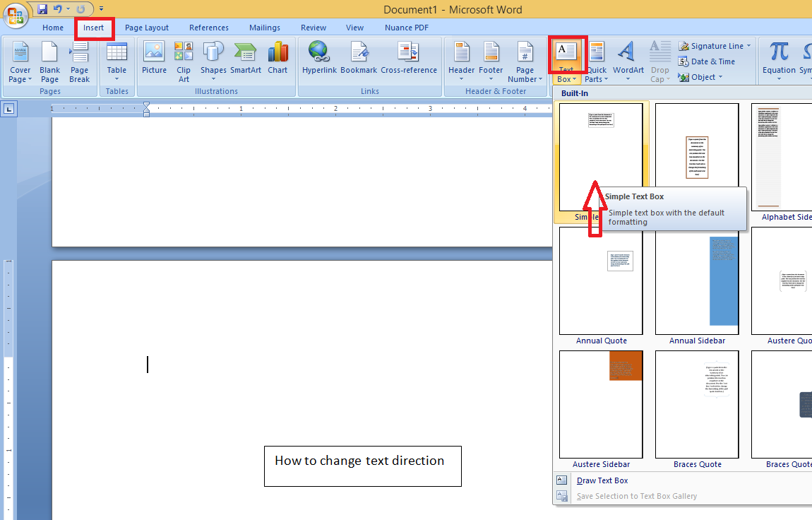Open the WordArt gallery
This screenshot has width=812, height=520.
coord(628,61)
